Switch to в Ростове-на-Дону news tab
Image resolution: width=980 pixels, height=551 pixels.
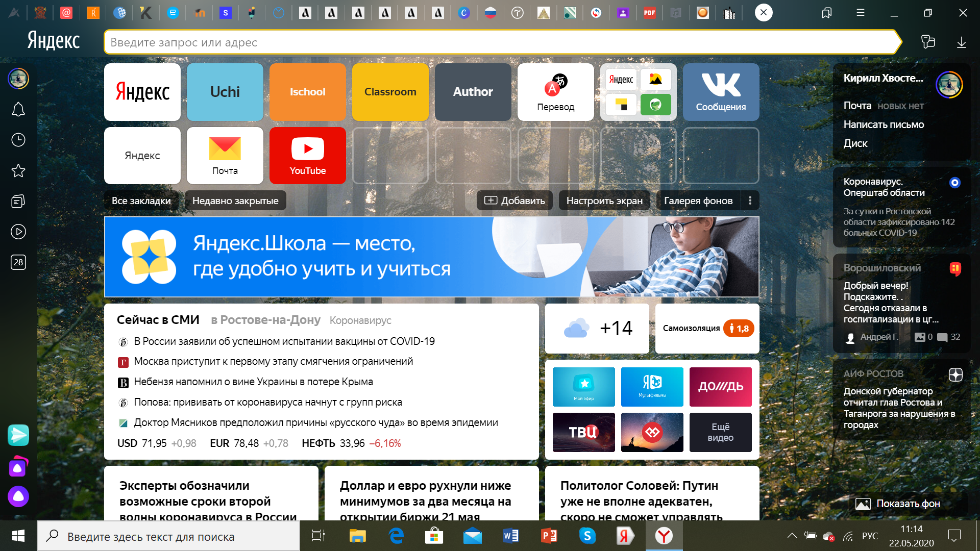point(265,320)
